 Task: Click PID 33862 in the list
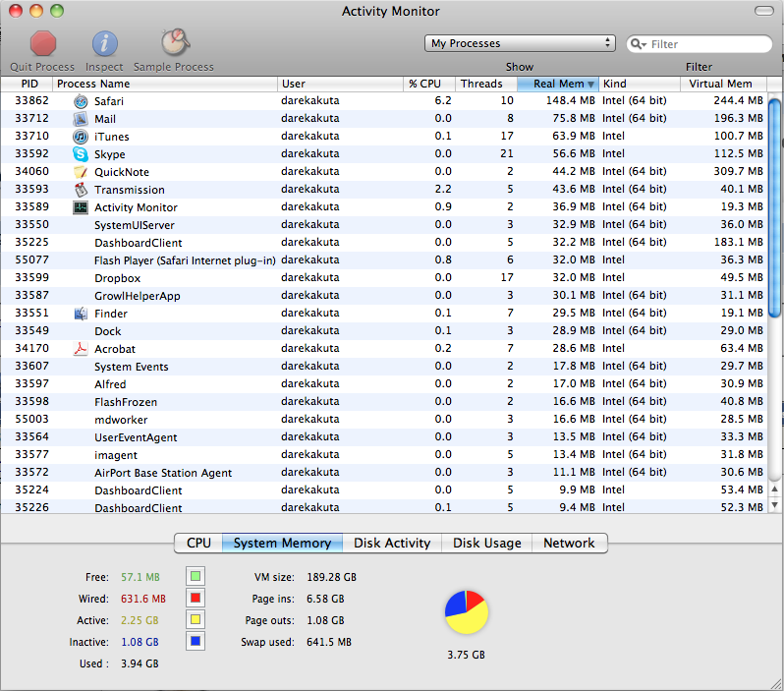tap(32, 100)
